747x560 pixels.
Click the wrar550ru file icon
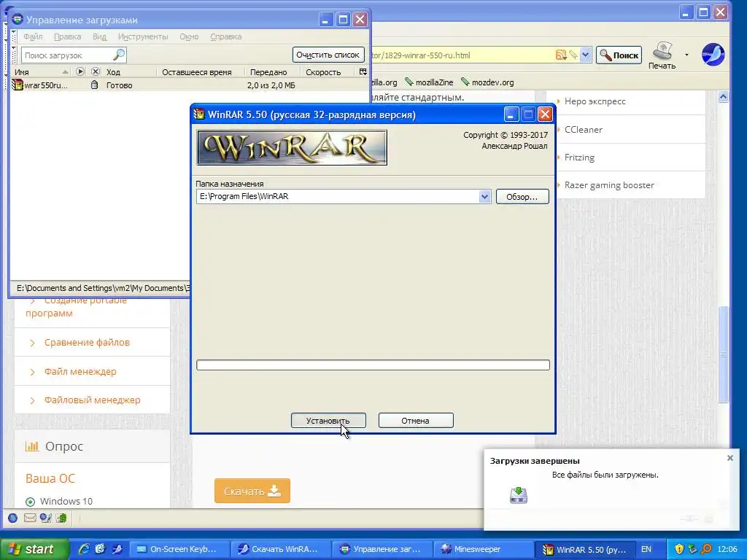[18, 85]
